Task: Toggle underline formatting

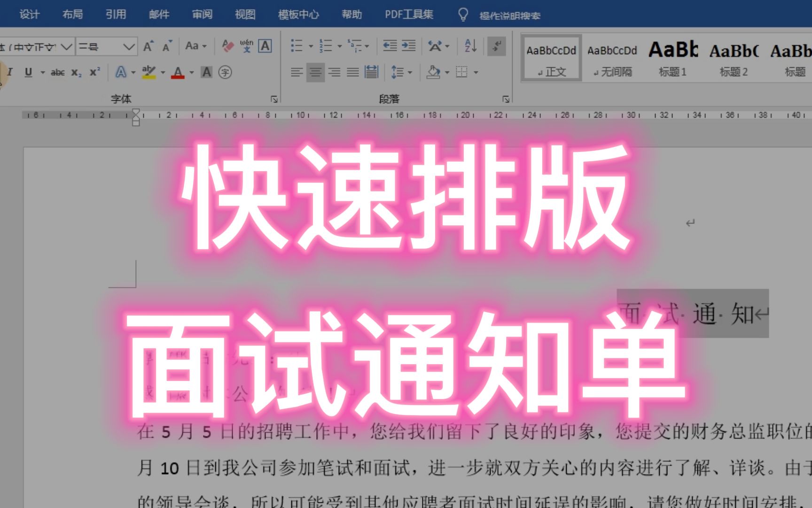Action: tap(28, 72)
